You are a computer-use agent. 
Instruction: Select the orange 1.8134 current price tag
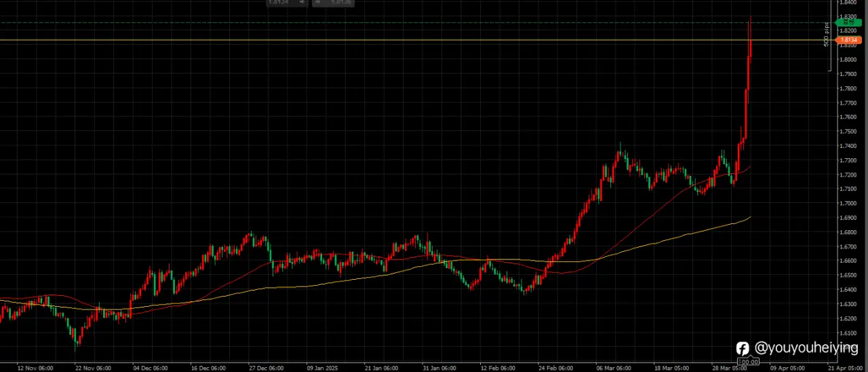click(x=849, y=40)
